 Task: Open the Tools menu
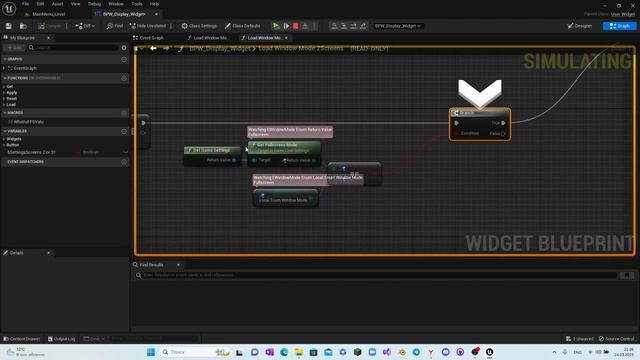137,4
